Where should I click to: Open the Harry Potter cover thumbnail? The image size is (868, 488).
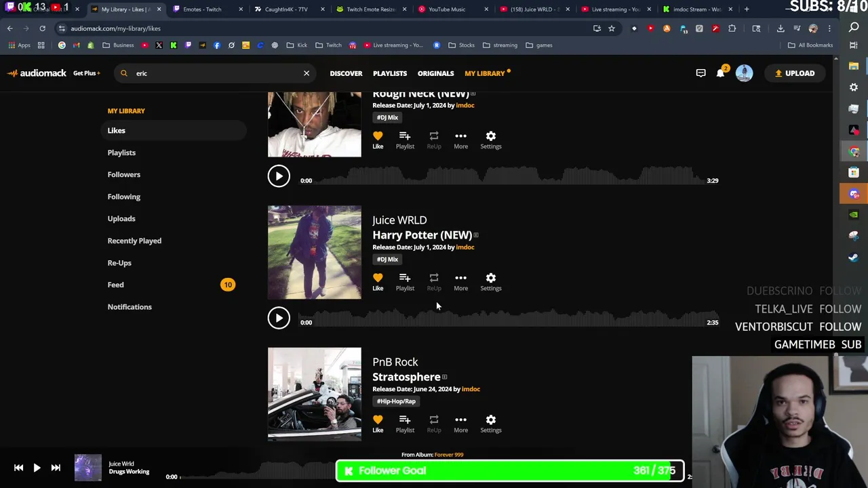[x=315, y=252]
